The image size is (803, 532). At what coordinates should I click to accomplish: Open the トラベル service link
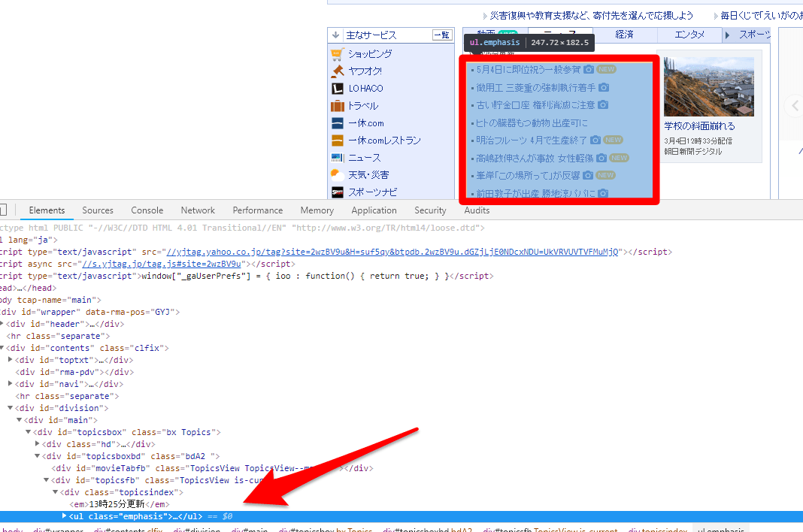click(363, 106)
